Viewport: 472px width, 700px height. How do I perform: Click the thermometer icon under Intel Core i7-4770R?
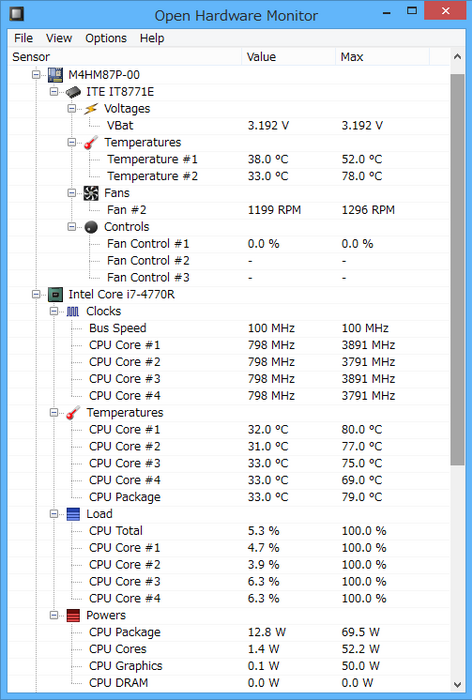pyautogui.click(x=73, y=412)
